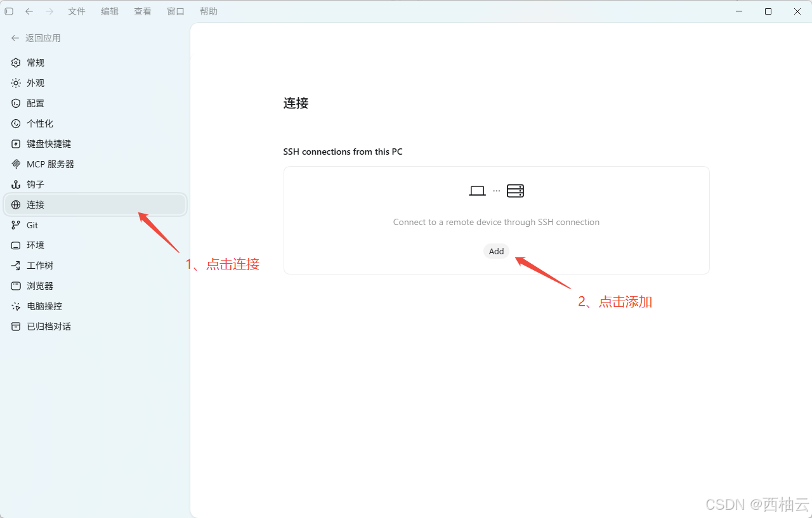Screen dimensions: 812x518
Task: Open 已归档对话 page
Action: click(x=95, y=327)
